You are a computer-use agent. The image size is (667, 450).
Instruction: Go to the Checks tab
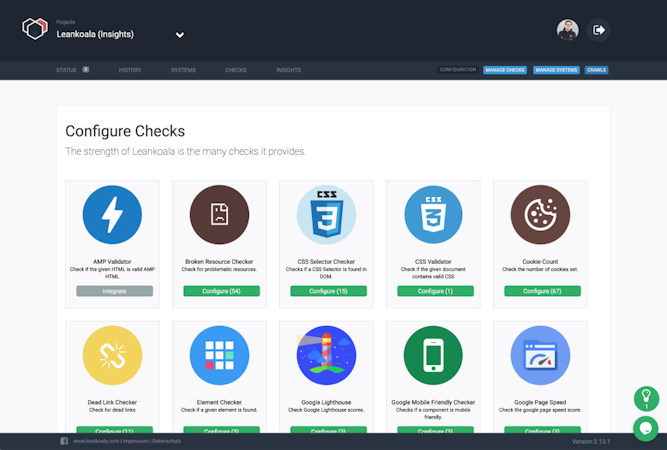(x=236, y=70)
